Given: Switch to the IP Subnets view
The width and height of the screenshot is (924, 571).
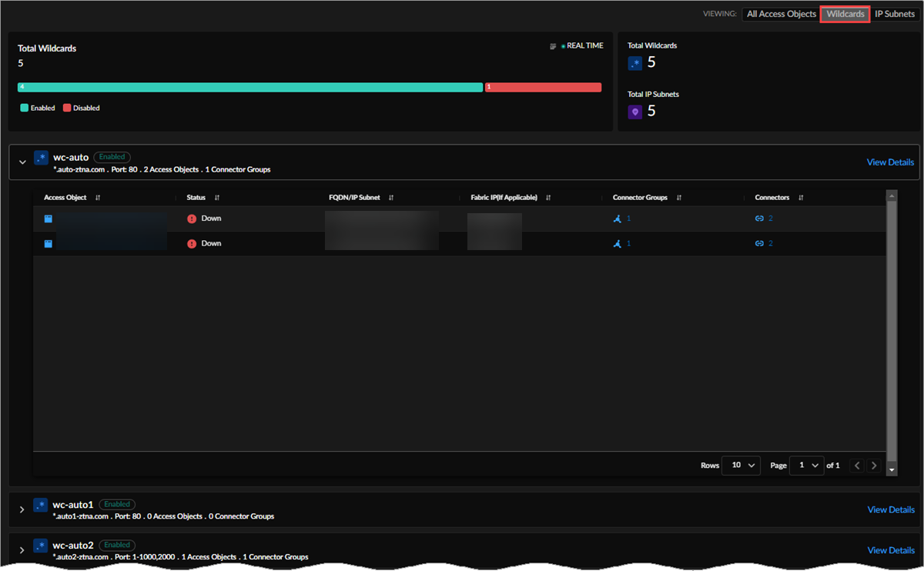Looking at the screenshot, I should (x=894, y=14).
